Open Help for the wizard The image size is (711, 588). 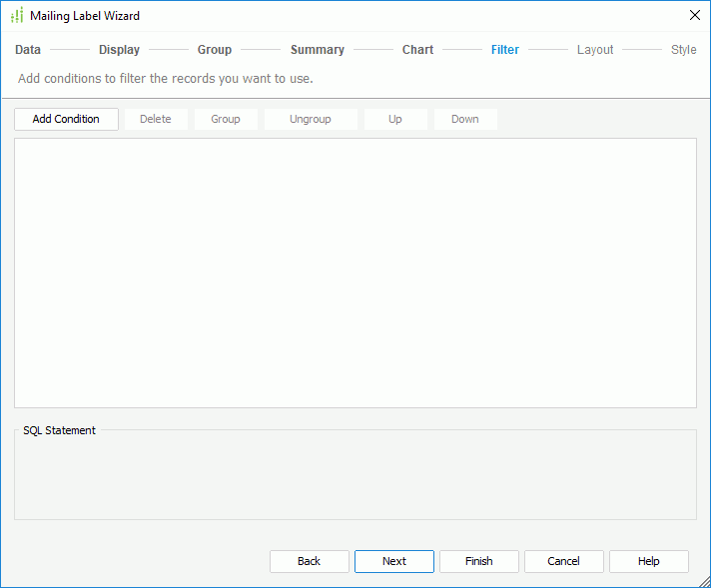(x=649, y=561)
